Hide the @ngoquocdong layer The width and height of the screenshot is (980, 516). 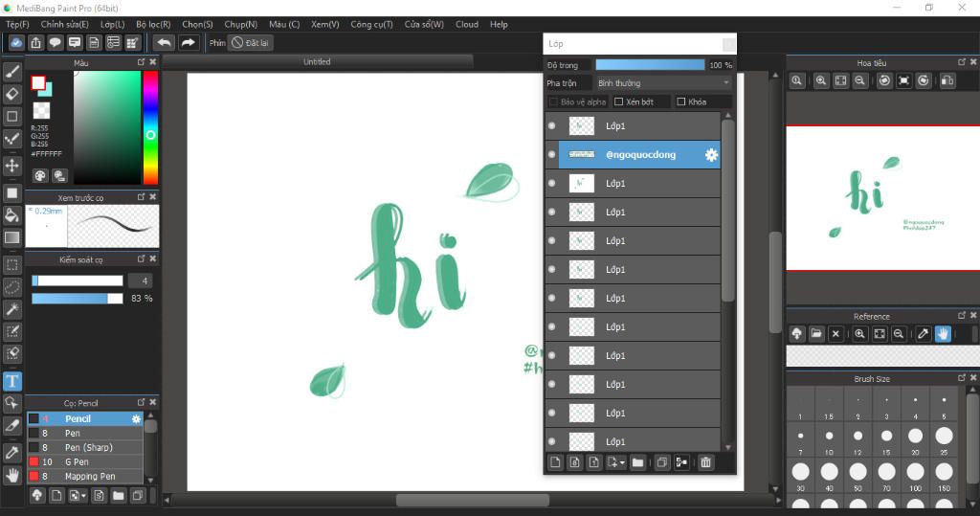[552, 154]
